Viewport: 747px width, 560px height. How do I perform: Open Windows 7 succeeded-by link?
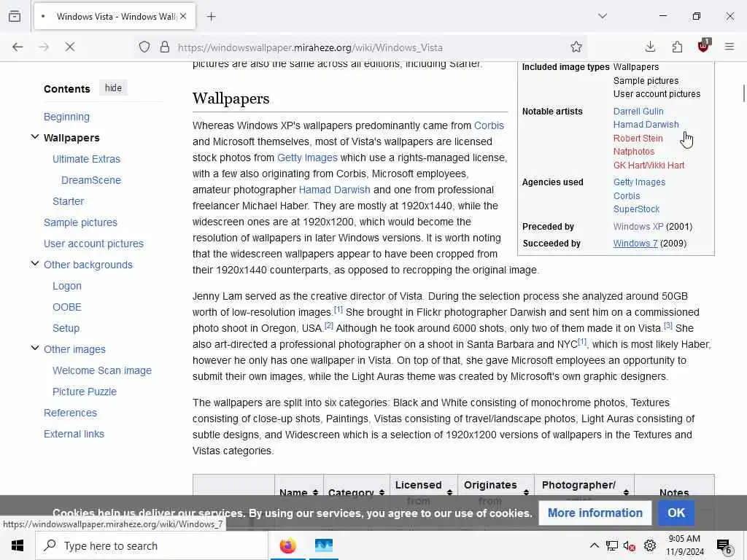tap(635, 244)
